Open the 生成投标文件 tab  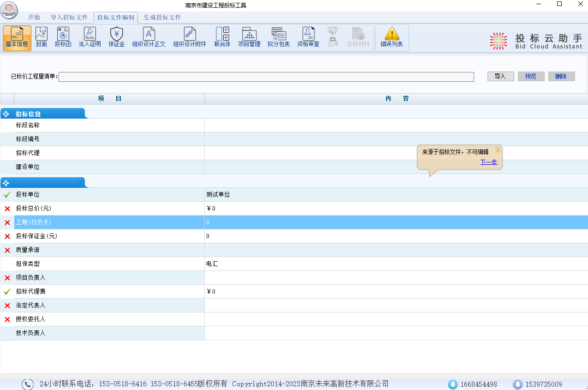[162, 18]
